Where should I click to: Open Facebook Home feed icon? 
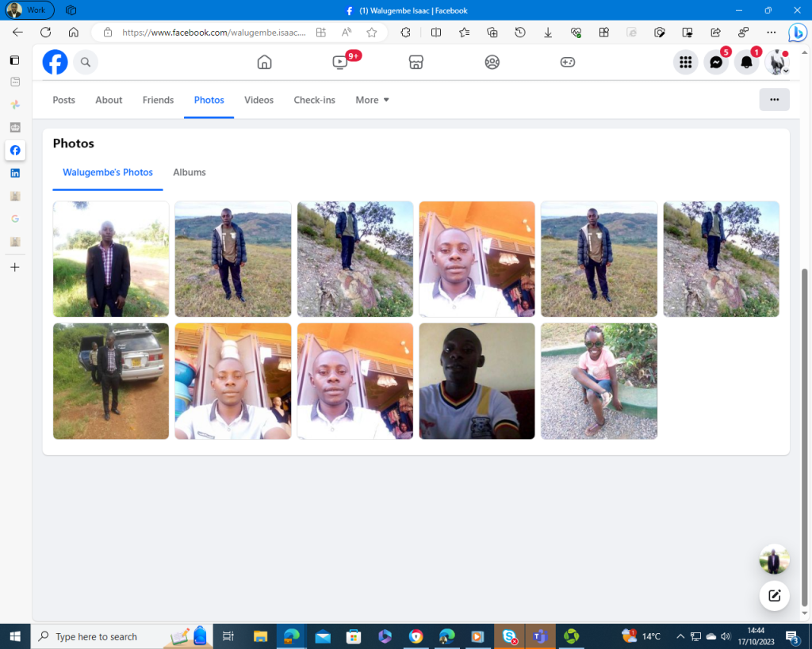click(265, 62)
